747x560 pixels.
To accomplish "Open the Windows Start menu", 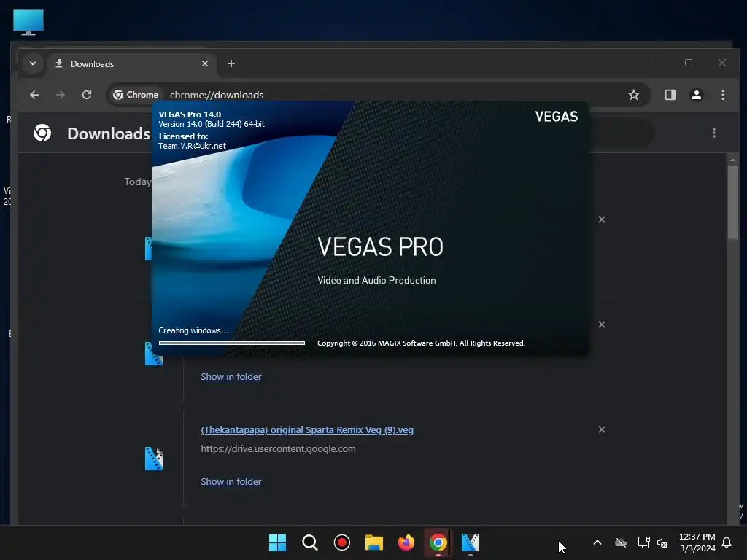I will coord(277,542).
